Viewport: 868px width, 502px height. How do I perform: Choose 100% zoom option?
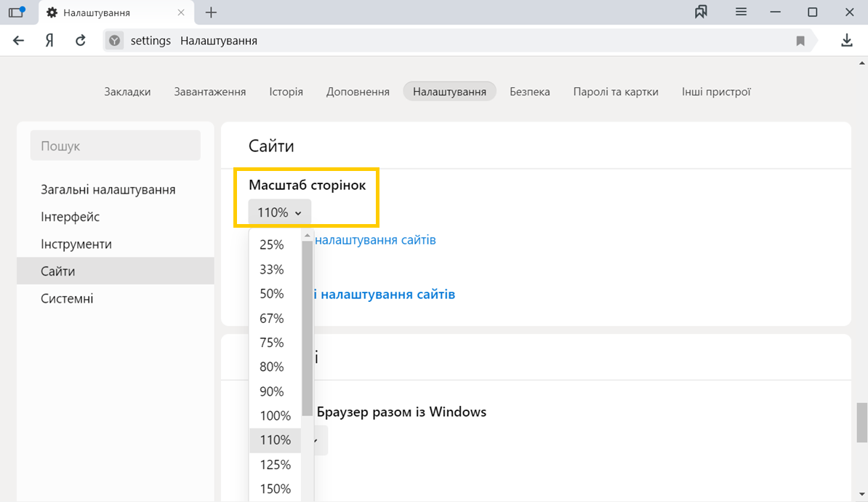[275, 415]
